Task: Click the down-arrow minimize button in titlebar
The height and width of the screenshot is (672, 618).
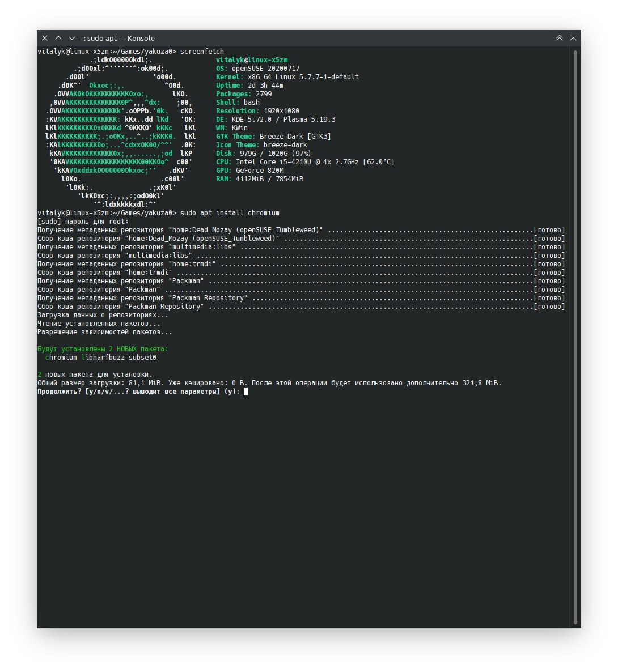Action: [71, 38]
